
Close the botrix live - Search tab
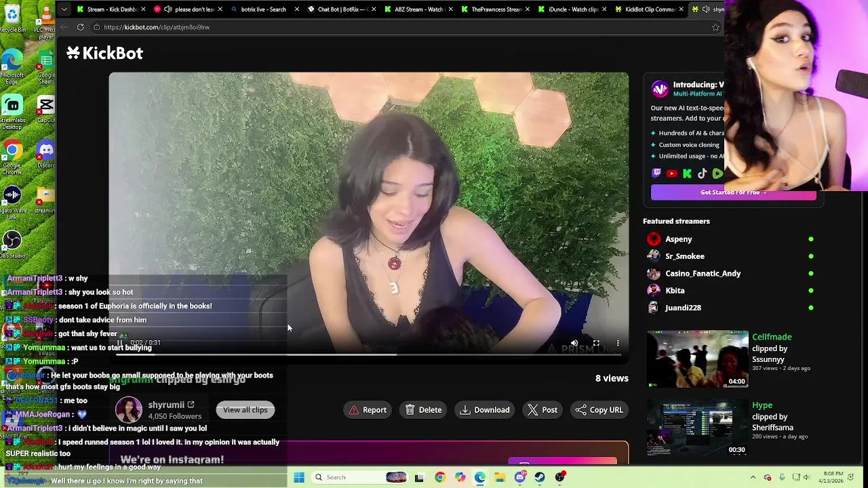tap(296, 9)
